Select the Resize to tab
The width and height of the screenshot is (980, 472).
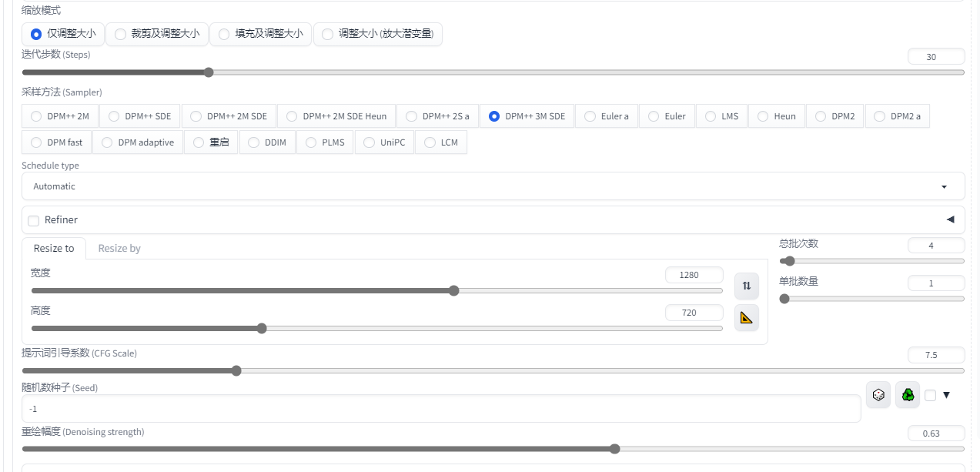[x=54, y=248]
